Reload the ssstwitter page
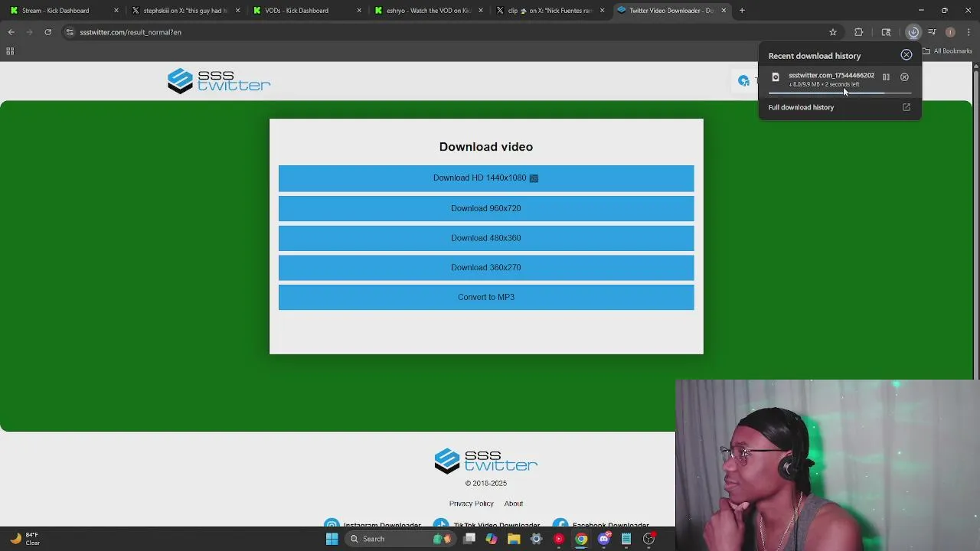 pyautogui.click(x=47, y=32)
